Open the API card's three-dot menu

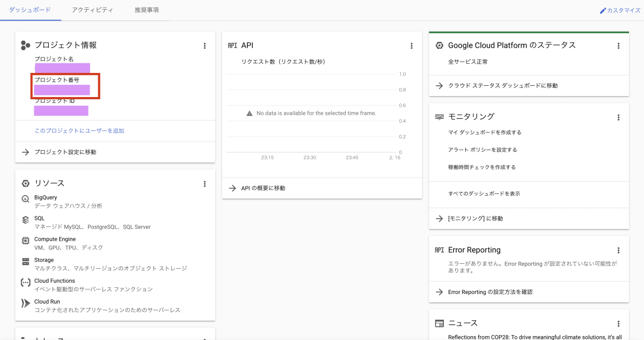point(412,46)
